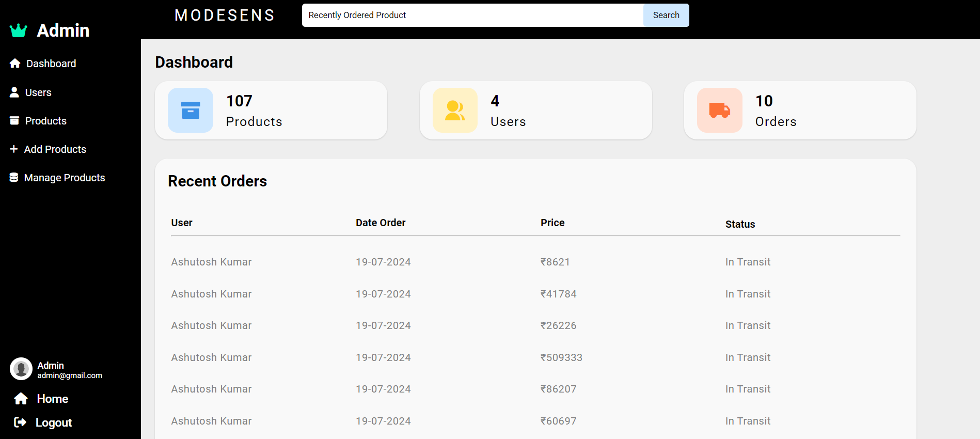This screenshot has height=439, width=980.
Task: Click the Search button
Action: click(666, 15)
